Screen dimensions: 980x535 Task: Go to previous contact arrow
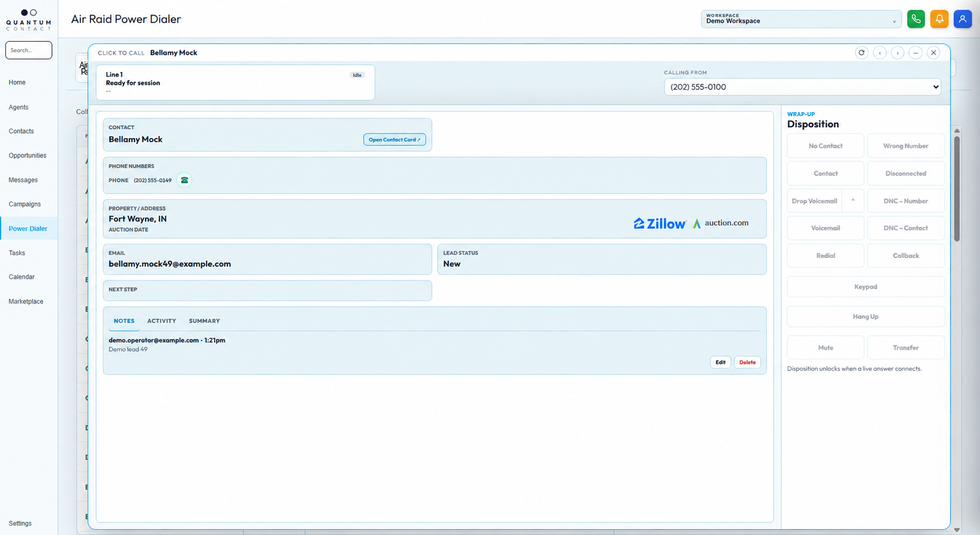(880, 53)
